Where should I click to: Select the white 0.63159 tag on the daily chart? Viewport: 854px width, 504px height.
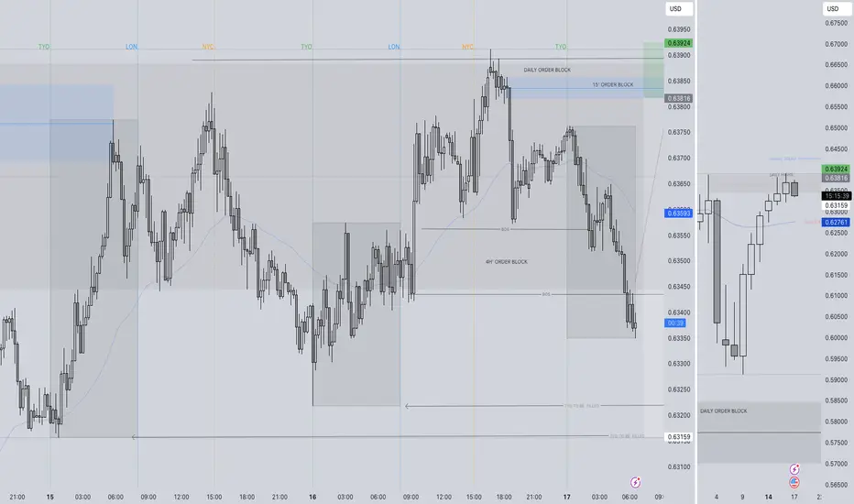[836, 205]
